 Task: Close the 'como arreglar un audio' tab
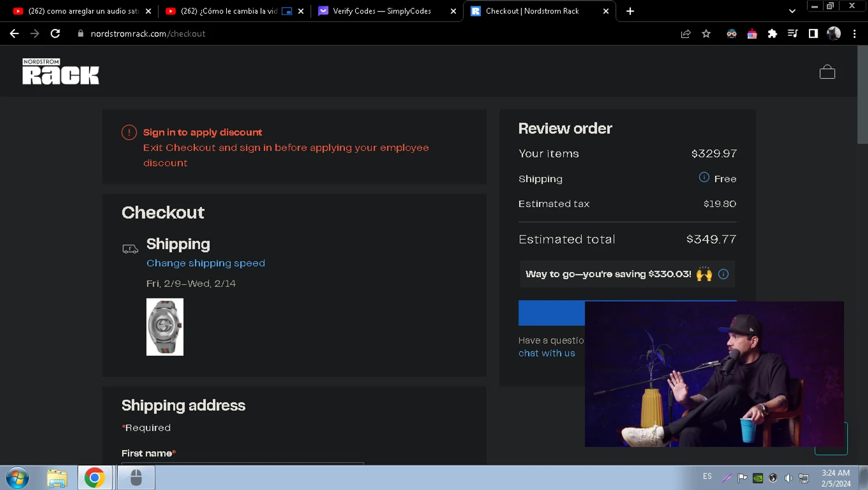[149, 11]
